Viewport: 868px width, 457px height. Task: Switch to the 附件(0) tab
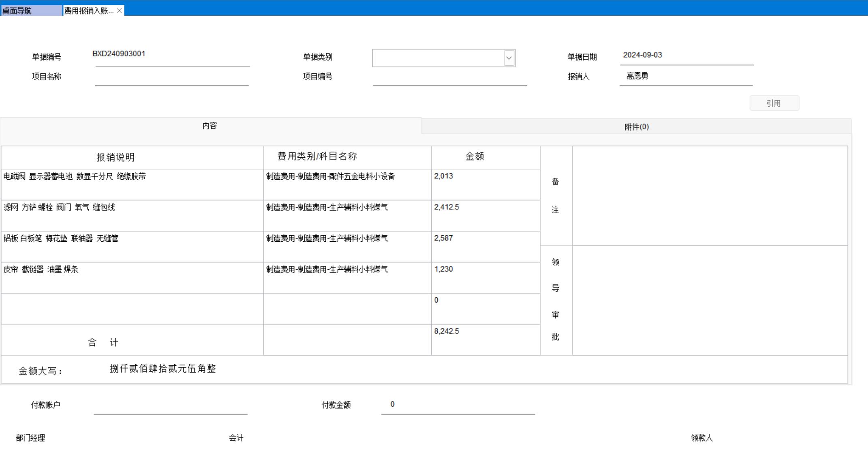pos(636,127)
